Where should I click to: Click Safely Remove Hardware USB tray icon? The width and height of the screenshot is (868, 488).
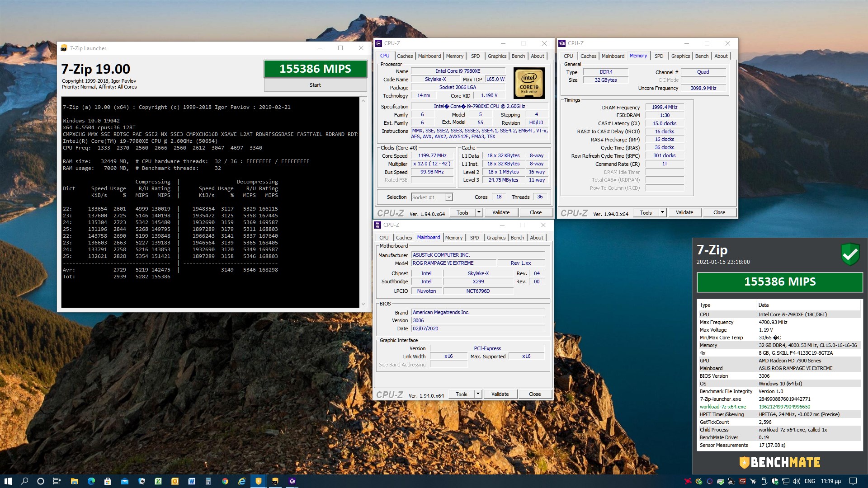point(764,481)
